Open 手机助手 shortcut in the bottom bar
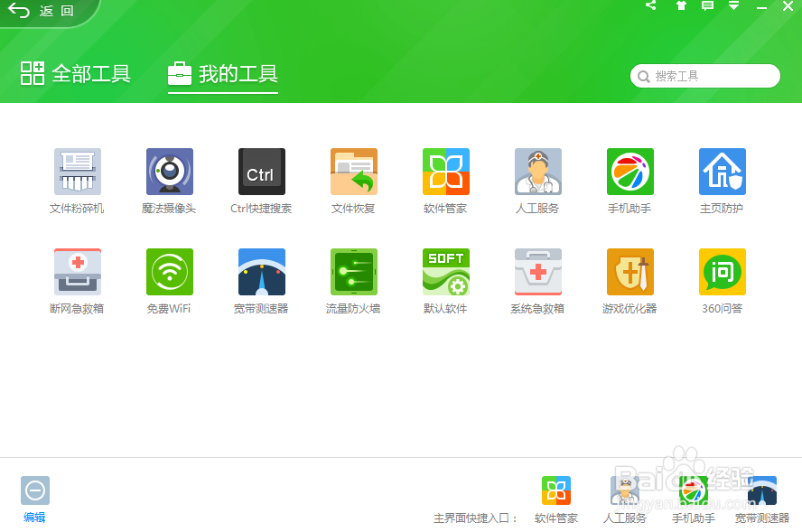This screenshot has width=802, height=532. (x=693, y=490)
